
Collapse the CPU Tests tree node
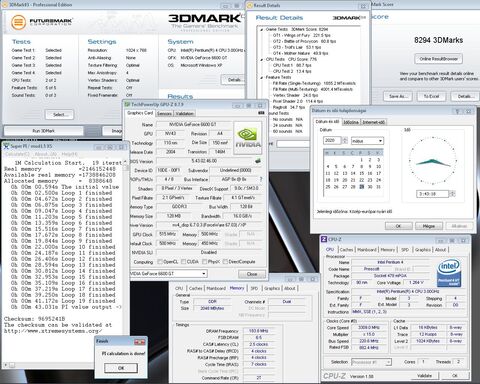262,59
